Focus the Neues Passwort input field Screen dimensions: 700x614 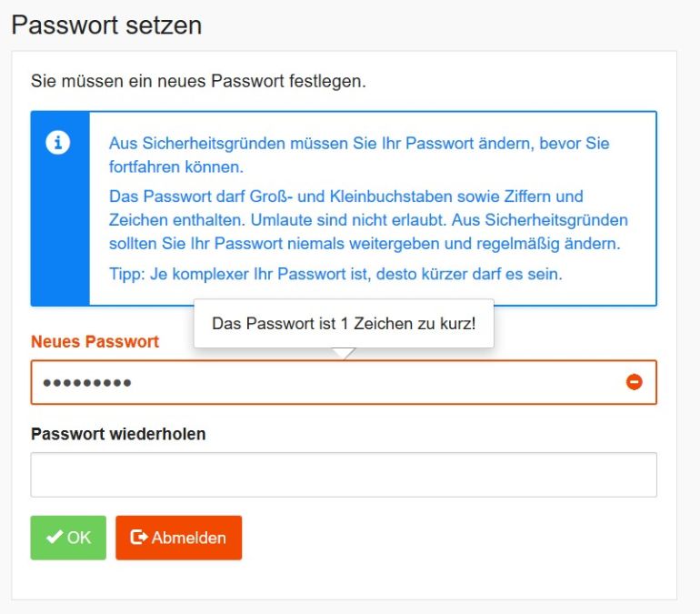[364, 382]
